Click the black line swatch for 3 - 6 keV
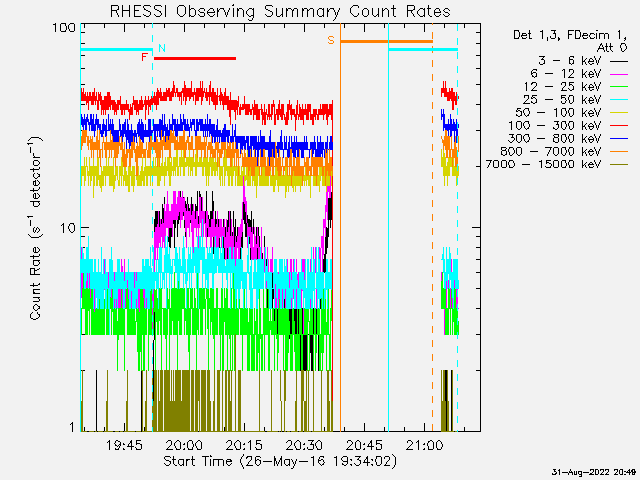640x480 pixels. [619, 62]
